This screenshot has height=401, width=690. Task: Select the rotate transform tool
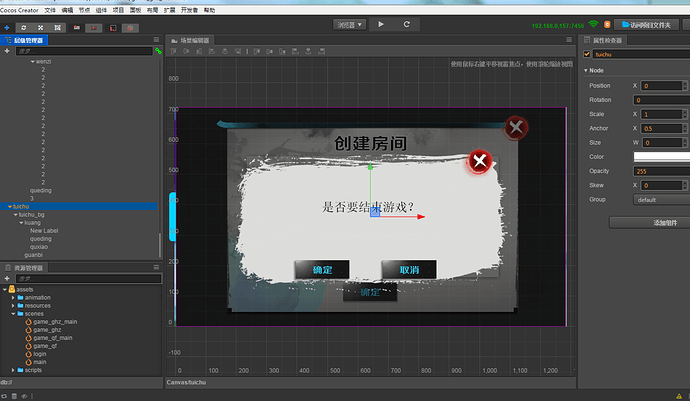(24, 28)
